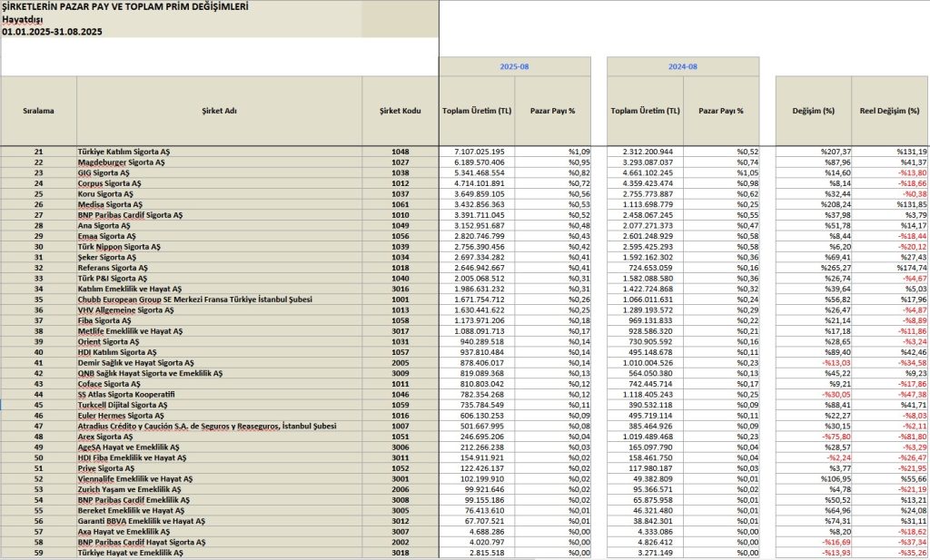Select 'AgeSA Hayat ve Emeklilik AŞ' cell

point(219,447)
